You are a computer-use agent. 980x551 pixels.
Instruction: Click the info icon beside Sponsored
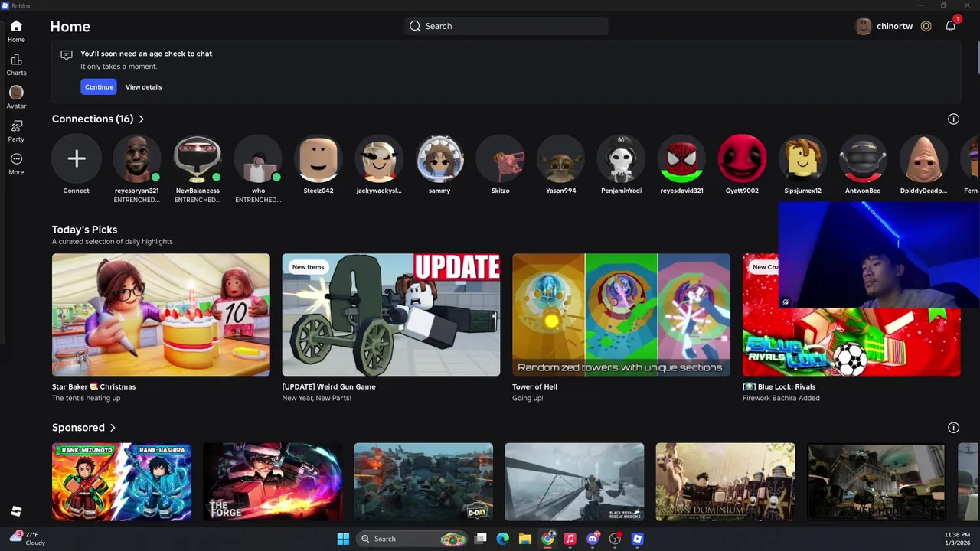point(953,428)
